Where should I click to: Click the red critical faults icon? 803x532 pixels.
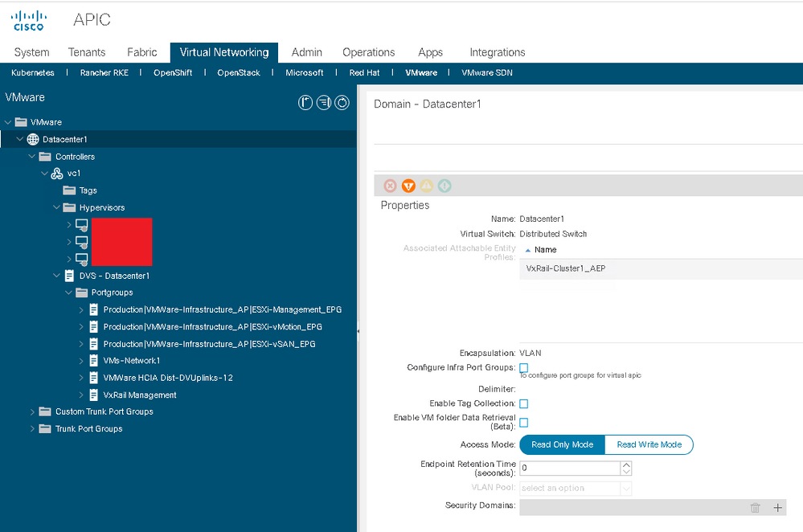[390, 186]
